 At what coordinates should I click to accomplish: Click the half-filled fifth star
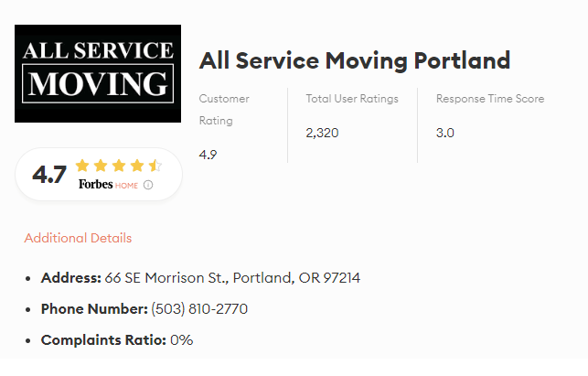point(155,166)
